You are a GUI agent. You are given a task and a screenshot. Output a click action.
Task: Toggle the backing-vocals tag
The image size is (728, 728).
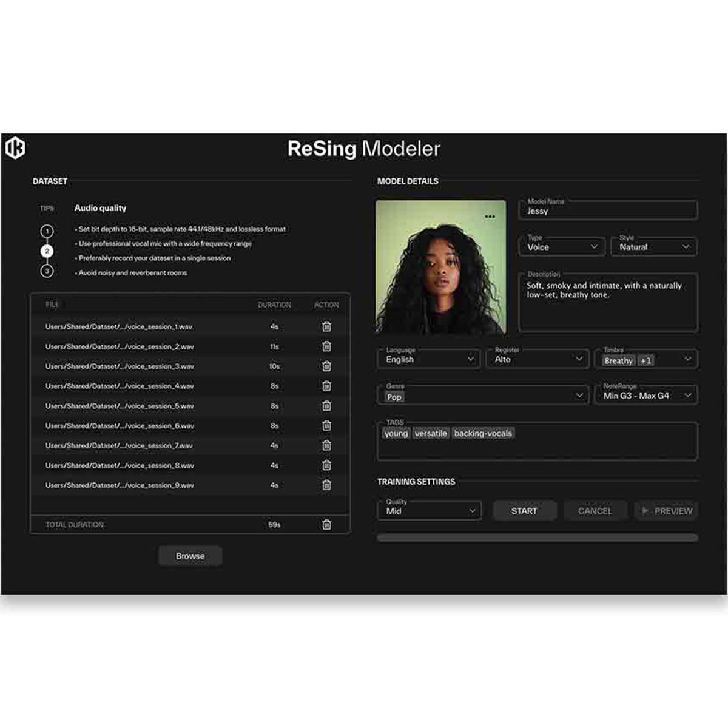point(482,433)
